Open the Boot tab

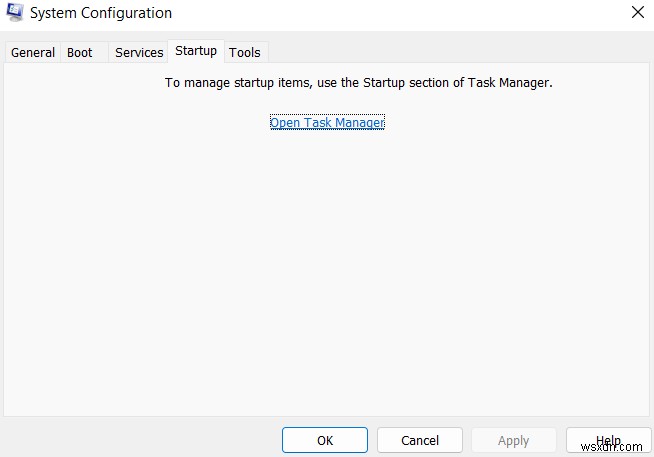pos(80,52)
